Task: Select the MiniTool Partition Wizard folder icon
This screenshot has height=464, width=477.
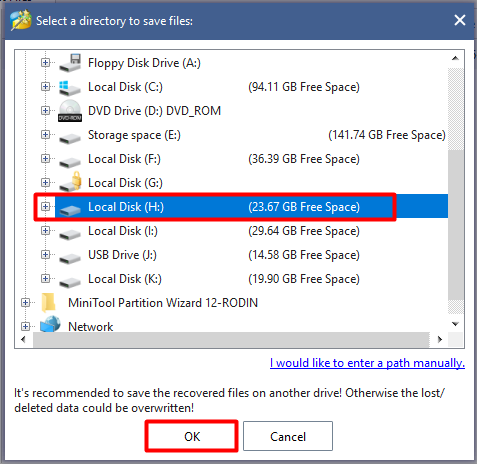Action: pyautogui.click(x=49, y=303)
